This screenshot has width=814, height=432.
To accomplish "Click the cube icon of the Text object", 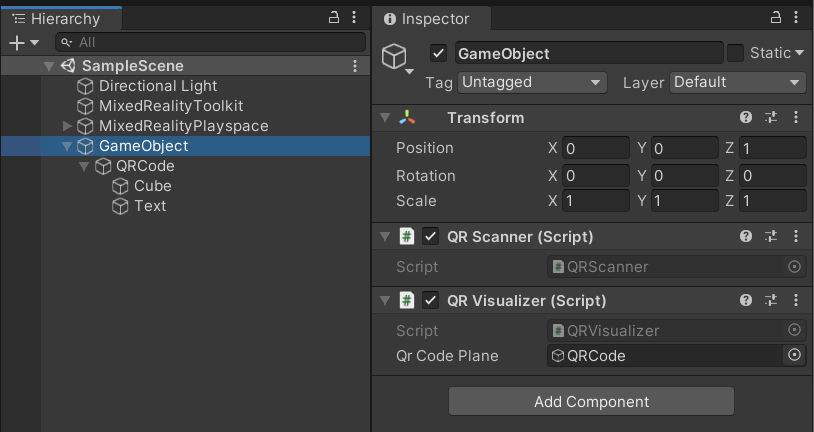I will [x=120, y=206].
